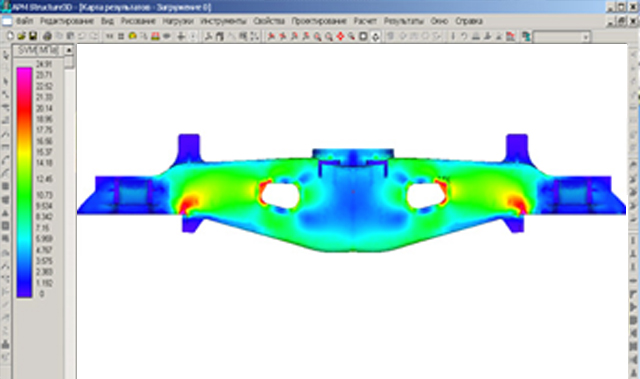
Task: Click the document icon beside the Файл menu
Action: (x=7, y=21)
